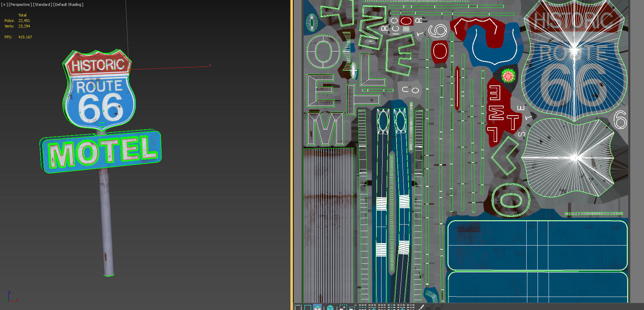Select the blank radial shield UV island
Viewport: 644px width, 310px height.
coord(568,158)
